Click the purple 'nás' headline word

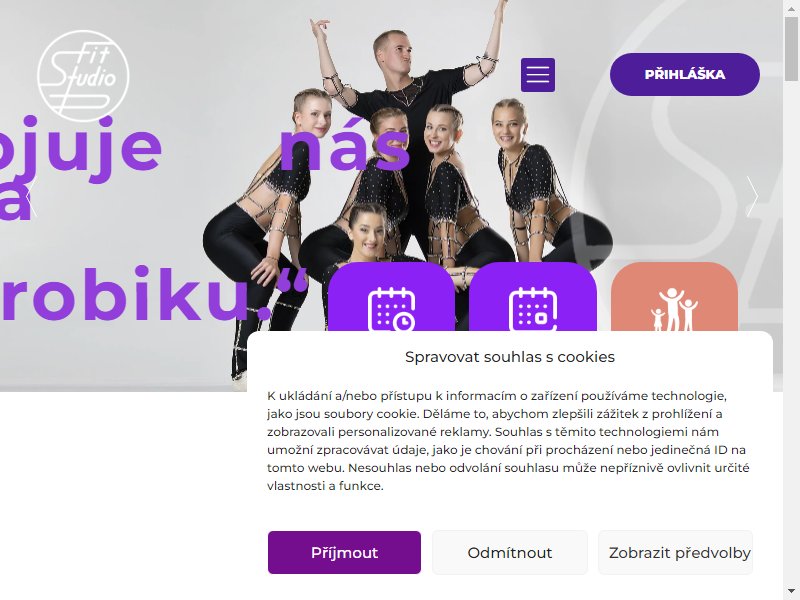(345, 148)
